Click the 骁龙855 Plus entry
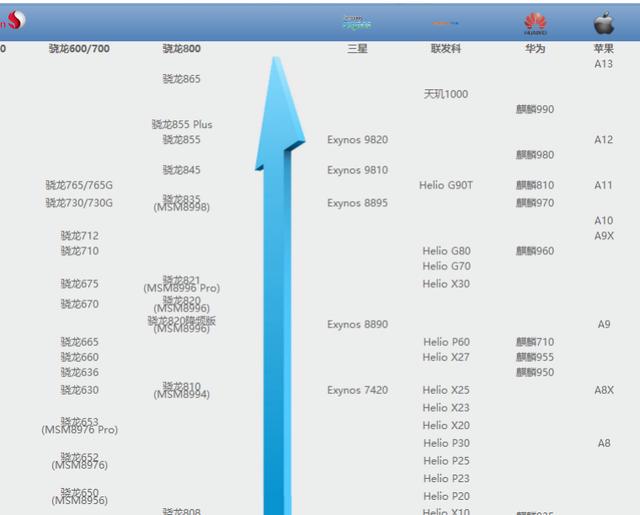Screen dimensions: 640x515 (182, 124)
